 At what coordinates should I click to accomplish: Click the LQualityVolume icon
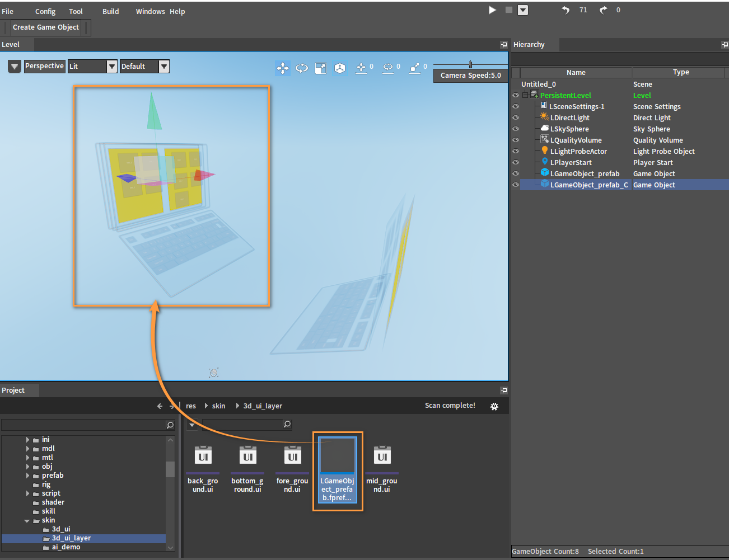[x=544, y=139]
